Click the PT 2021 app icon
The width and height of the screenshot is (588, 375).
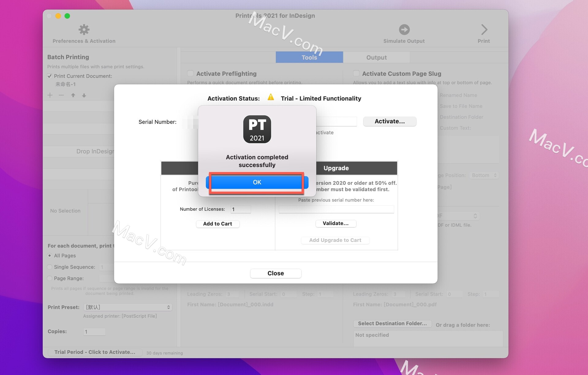click(257, 129)
